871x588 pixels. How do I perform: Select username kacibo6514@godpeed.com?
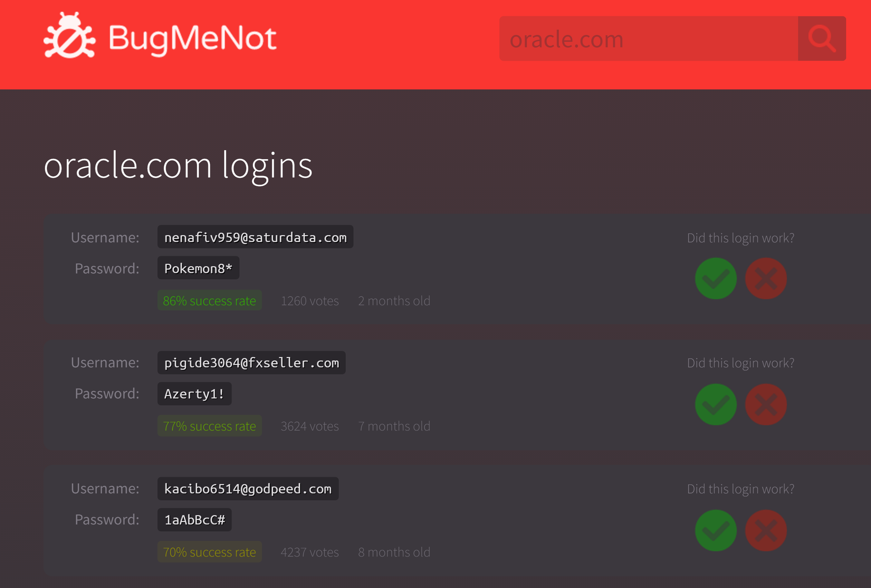click(x=248, y=489)
